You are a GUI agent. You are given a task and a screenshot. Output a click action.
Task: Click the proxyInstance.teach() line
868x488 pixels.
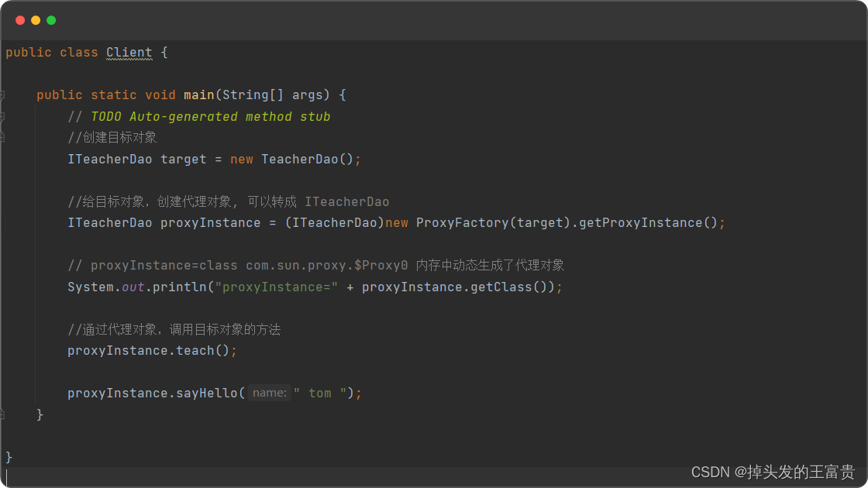152,351
